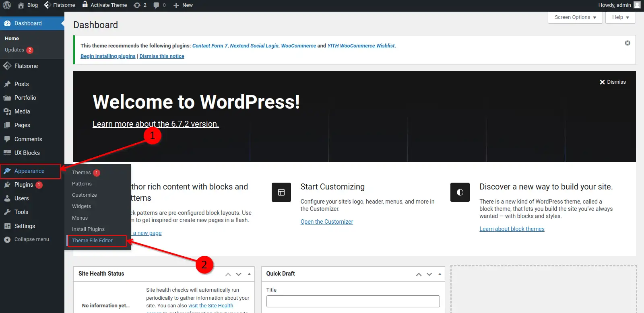Open the admin avatar icon
Image resolution: width=644 pixels, height=313 pixels.
tap(637, 5)
